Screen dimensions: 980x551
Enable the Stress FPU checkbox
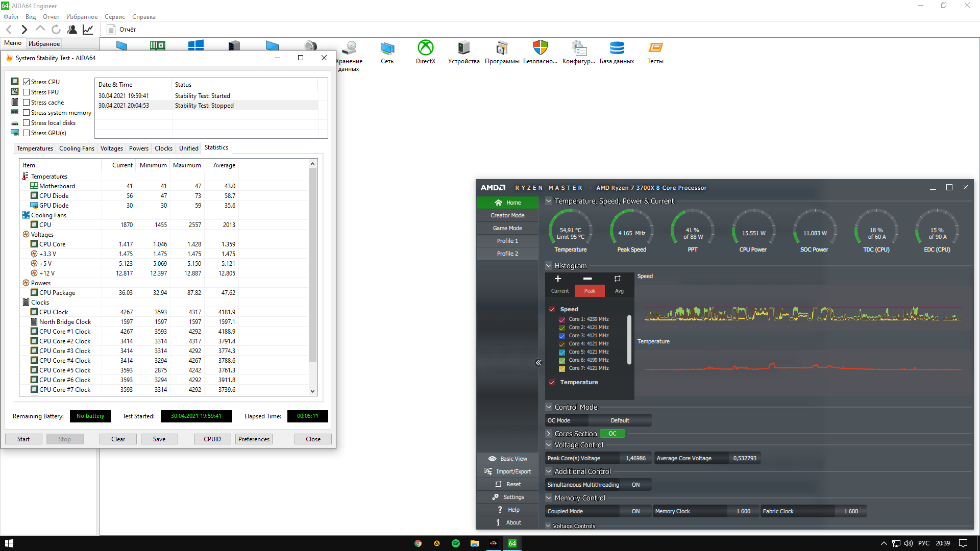pyautogui.click(x=27, y=92)
